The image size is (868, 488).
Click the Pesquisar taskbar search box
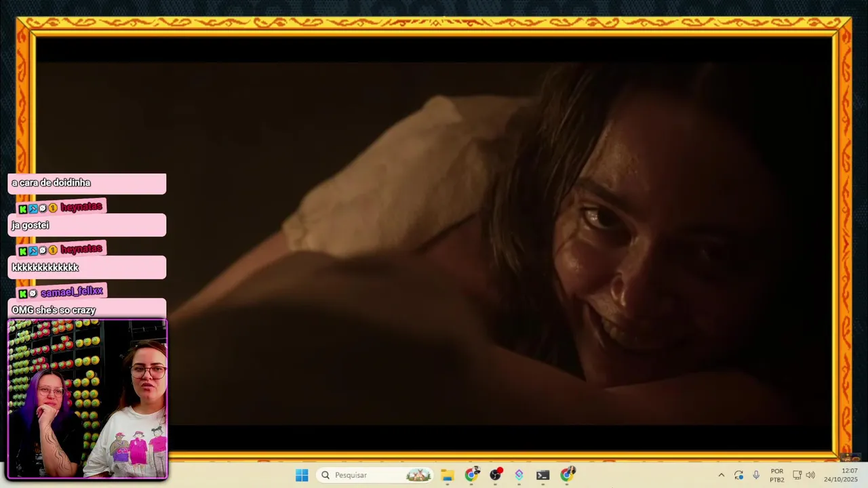click(x=375, y=475)
